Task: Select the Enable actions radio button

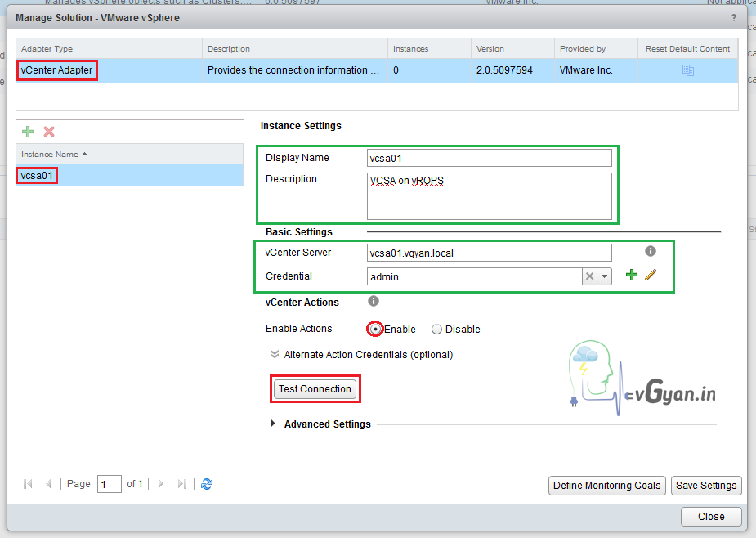Action: coord(375,329)
